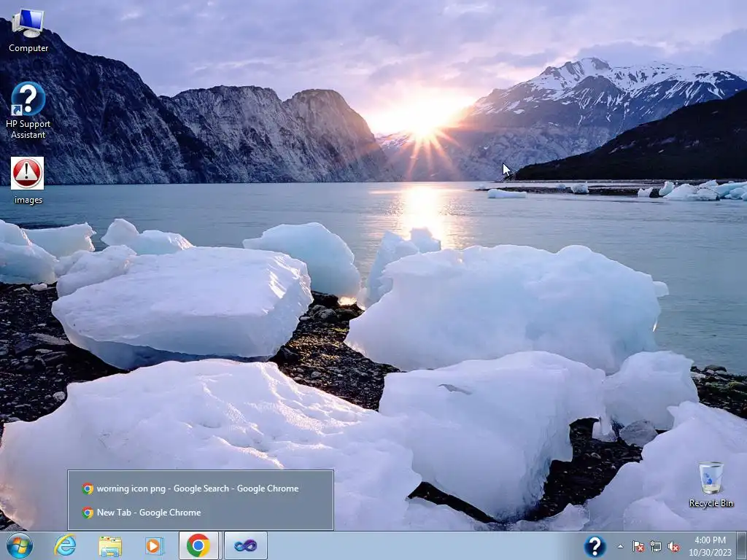Open the Windows Start orb
Viewport: 747px width, 560px height.
tap(20, 545)
